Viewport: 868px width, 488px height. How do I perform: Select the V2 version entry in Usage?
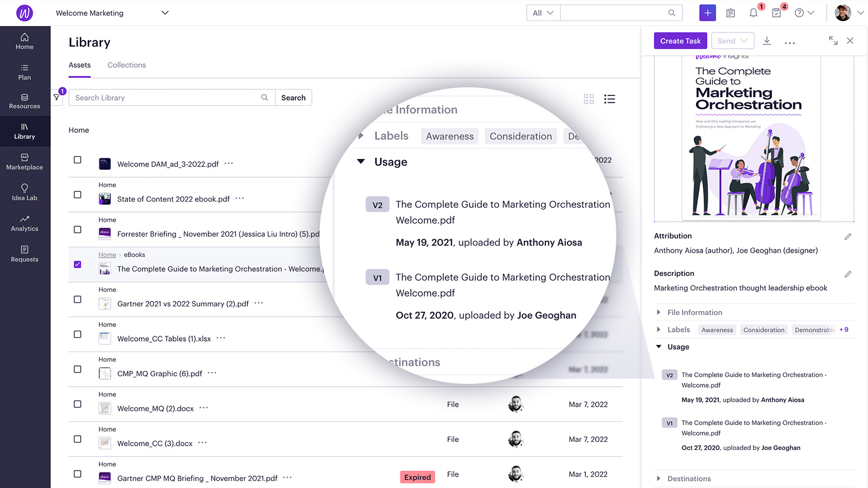[x=669, y=375]
